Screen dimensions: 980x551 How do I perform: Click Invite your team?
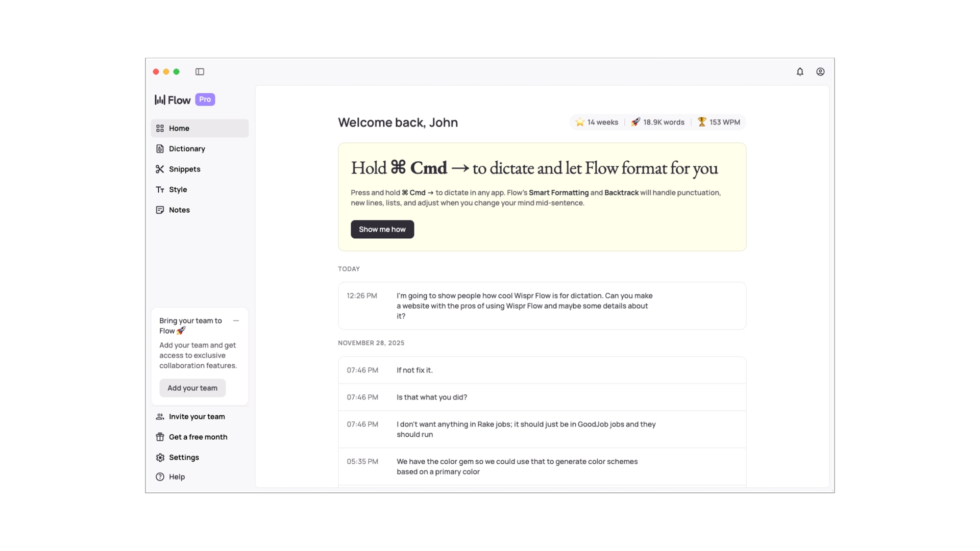click(x=197, y=416)
